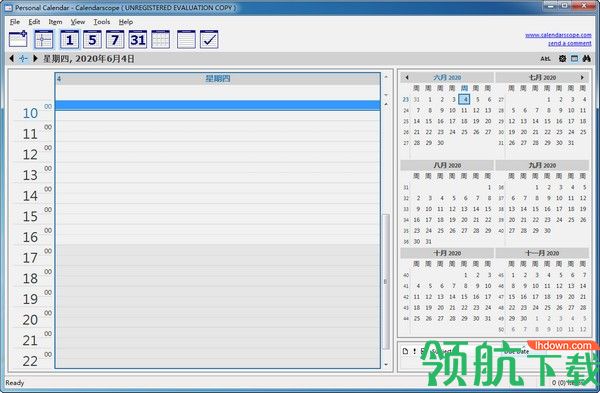The width and height of the screenshot is (600, 393).
Task: Click the Ready status bar text
Action: tap(15, 383)
